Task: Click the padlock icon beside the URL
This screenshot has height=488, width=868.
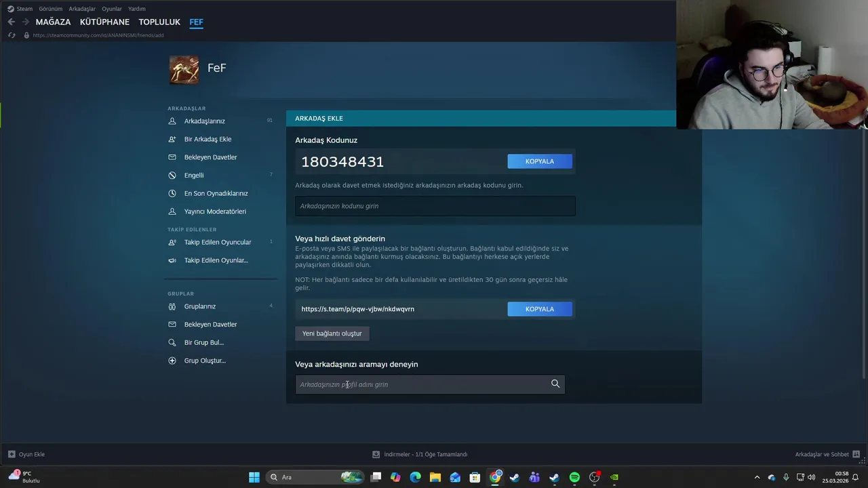Action: pos(26,35)
